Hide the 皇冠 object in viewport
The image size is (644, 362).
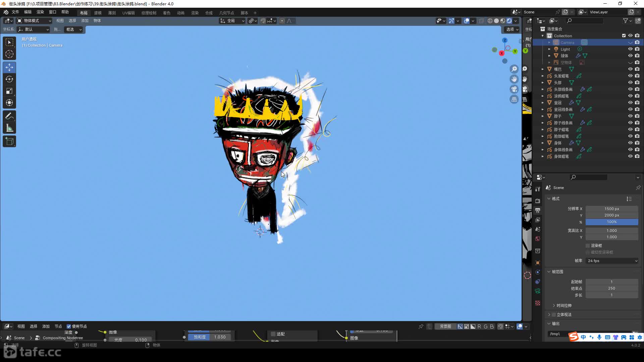click(x=630, y=103)
